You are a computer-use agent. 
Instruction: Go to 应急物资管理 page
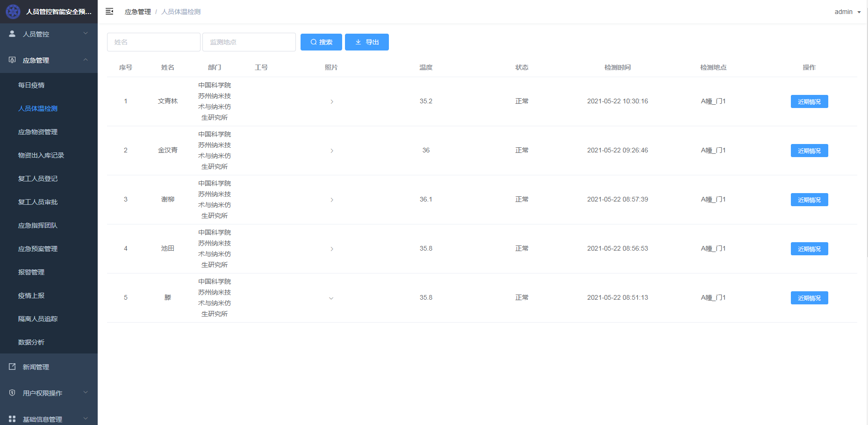click(38, 132)
